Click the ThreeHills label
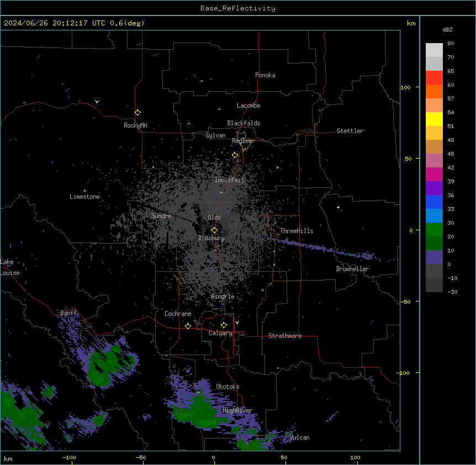Screen dimensions: 476x465 (x=297, y=231)
